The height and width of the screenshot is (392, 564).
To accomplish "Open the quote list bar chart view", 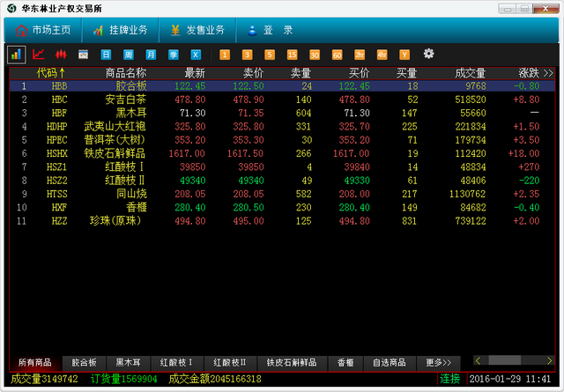I will click(x=16, y=55).
